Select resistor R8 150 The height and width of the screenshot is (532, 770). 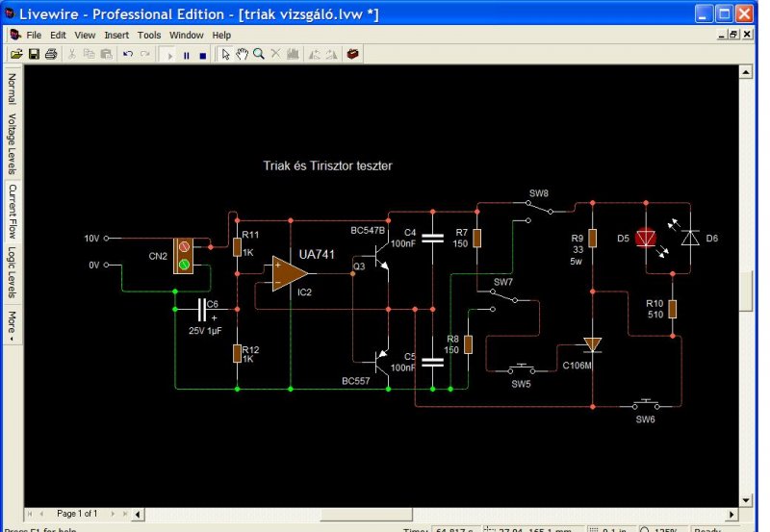click(468, 344)
